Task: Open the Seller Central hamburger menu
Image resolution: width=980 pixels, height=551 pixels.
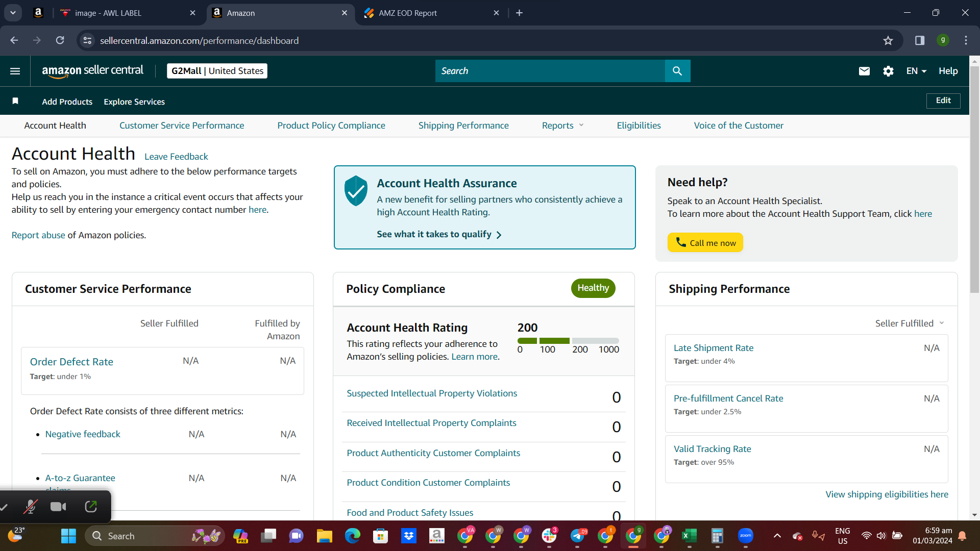Action: (15, 71)
